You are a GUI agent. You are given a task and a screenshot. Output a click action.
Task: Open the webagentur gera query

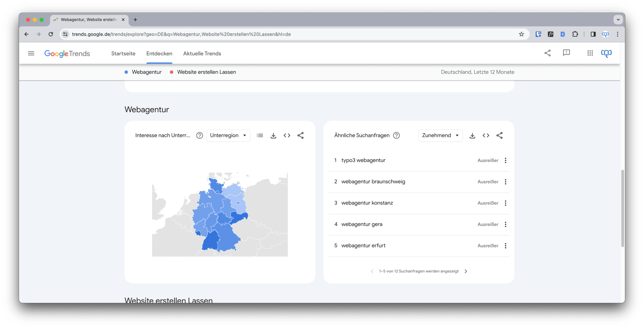362,224
